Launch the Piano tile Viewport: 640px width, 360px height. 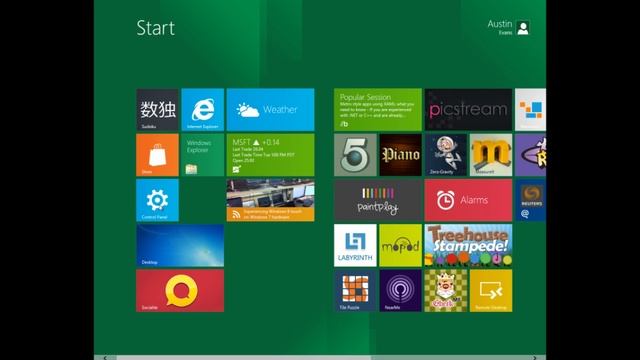[400, 155]
